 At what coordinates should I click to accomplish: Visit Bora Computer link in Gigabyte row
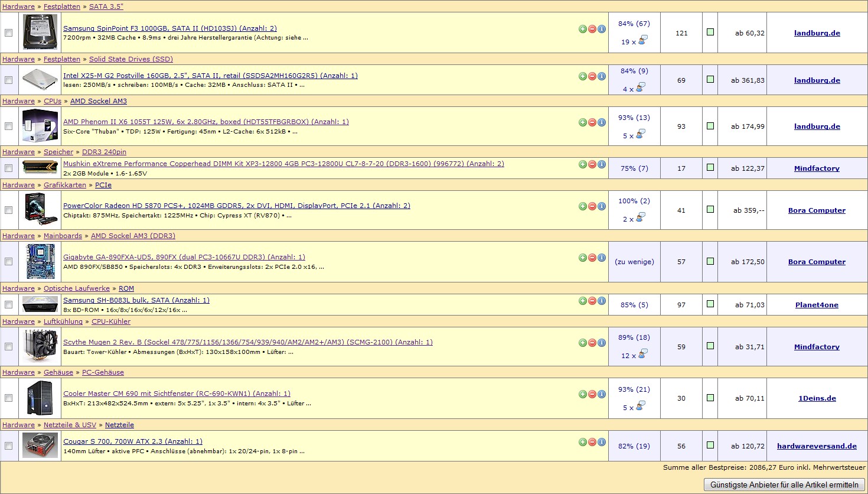point(817,262)
